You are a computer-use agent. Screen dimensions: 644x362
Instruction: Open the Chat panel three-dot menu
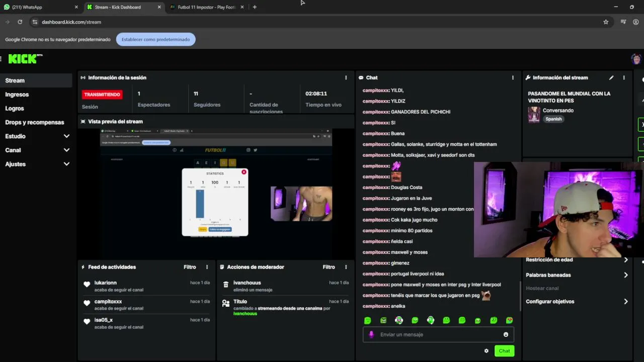(x=513, y=77)
